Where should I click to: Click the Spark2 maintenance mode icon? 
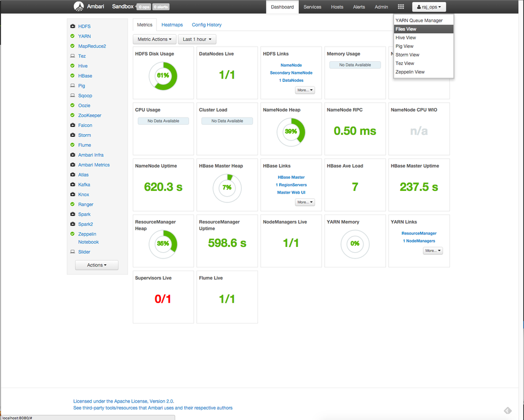[72, 224]
